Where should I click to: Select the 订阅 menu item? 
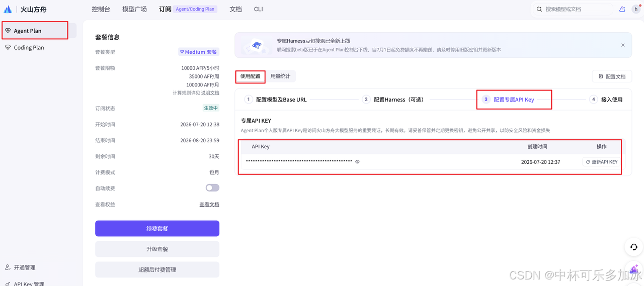[x=165, y=9]
